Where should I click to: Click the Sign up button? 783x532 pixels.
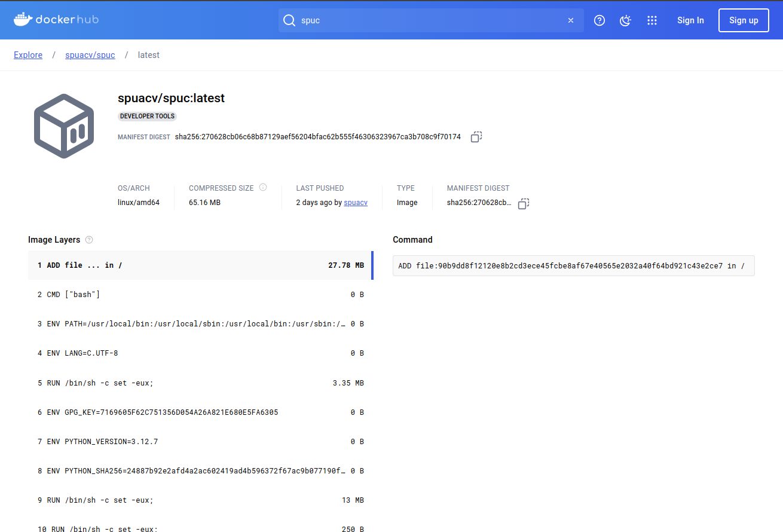pyautogui.click(x=744, y=20)
